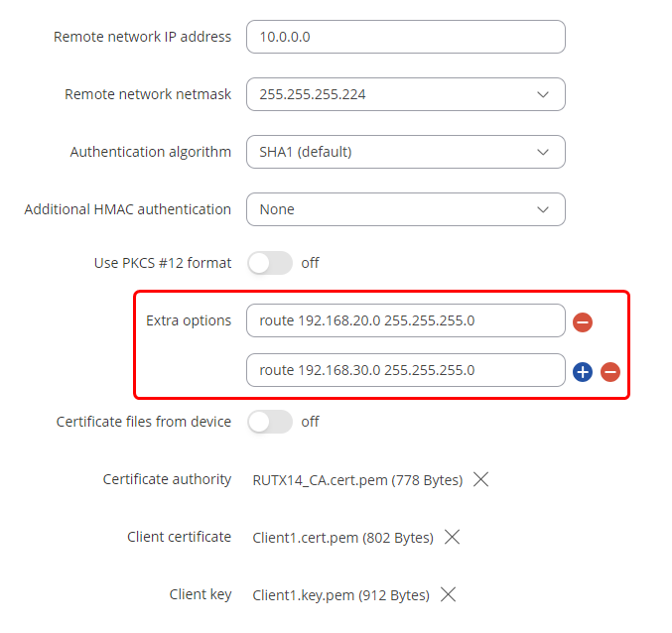
Task: Click the Client1.key.pem file name
Action: pos(340,595)
